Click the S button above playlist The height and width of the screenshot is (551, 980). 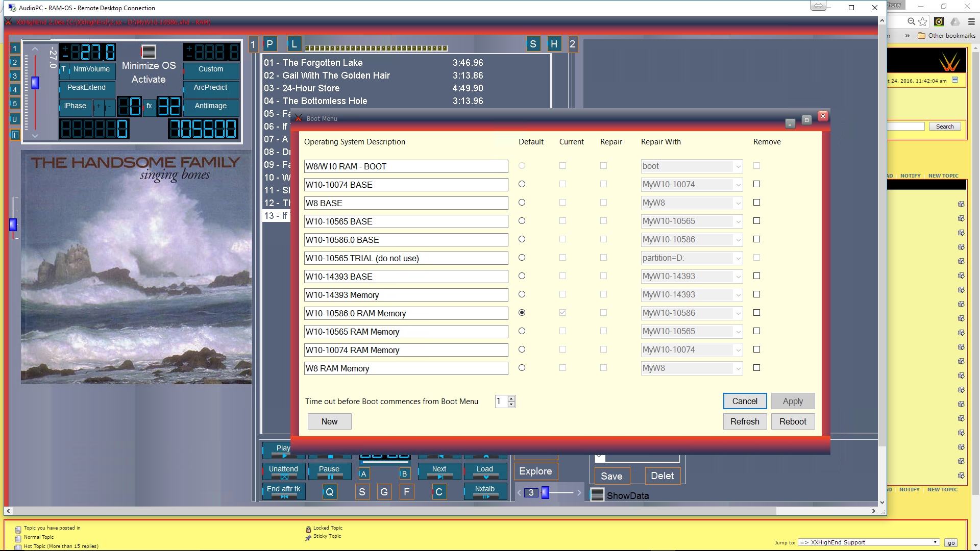click(x=533, y=44)
